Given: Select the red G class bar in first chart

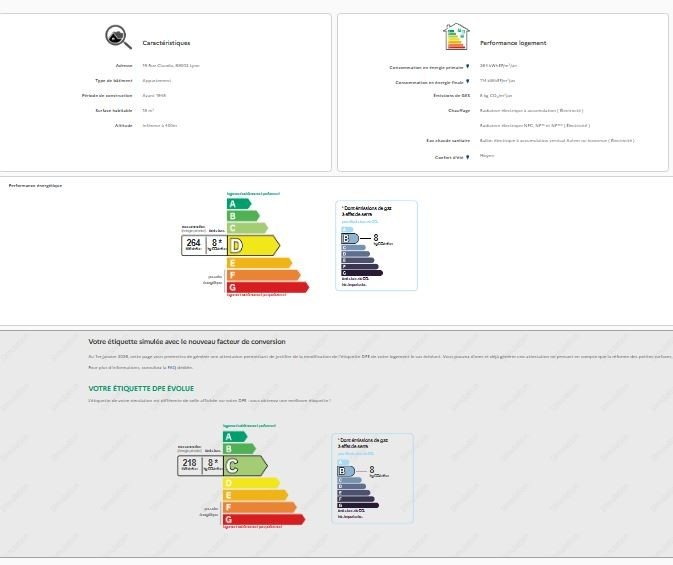Looking at the screenshot, I should [x=266, y=287].
